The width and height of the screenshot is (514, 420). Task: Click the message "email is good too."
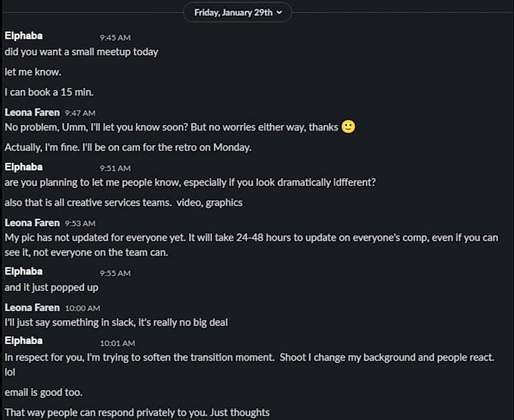point(43,392)
